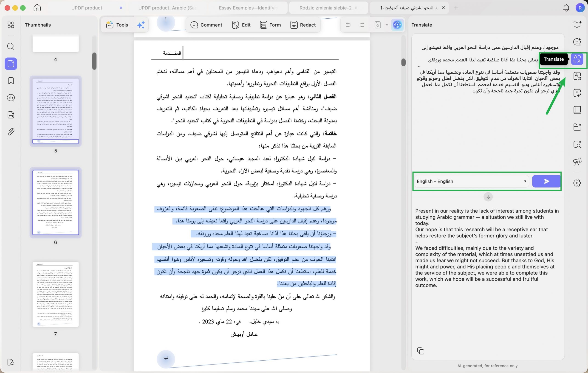The image size is (588, 373).
Task: Select page 4 thumbnail
Action: click(x=55, y=43)
